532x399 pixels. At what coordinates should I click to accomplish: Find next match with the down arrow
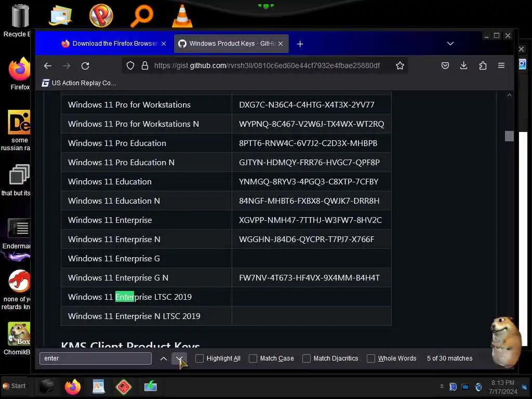179,358
